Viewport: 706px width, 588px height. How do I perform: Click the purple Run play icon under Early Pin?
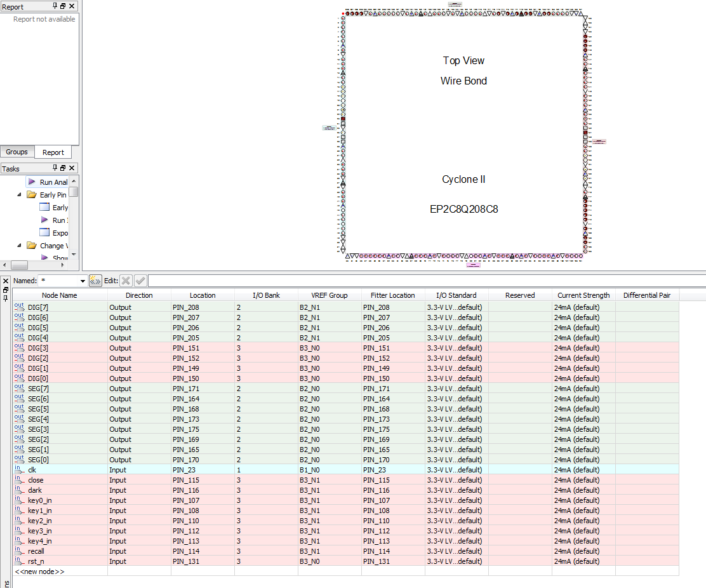click(44, 220)
